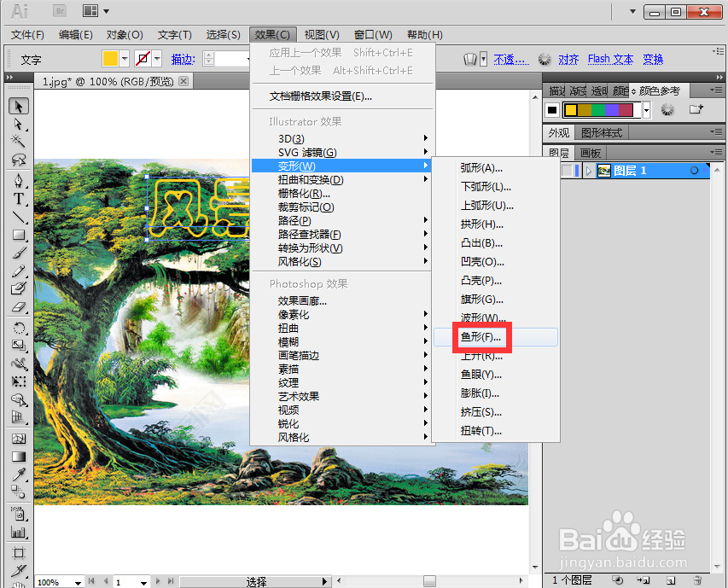728x588 pixels.
Task: Open 扭曲和变换(D) submenu
Action: [341, 179]
